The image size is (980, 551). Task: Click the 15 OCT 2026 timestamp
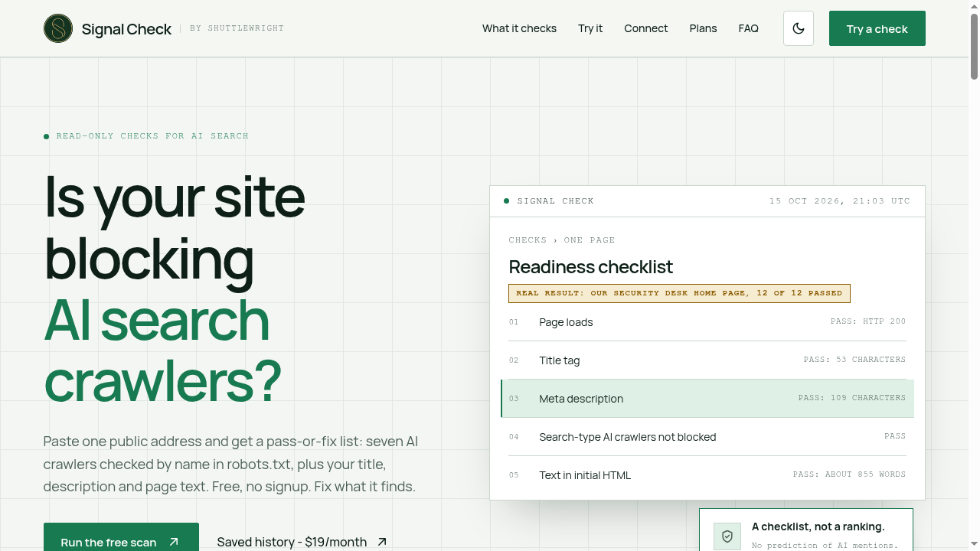pos(840,201)
